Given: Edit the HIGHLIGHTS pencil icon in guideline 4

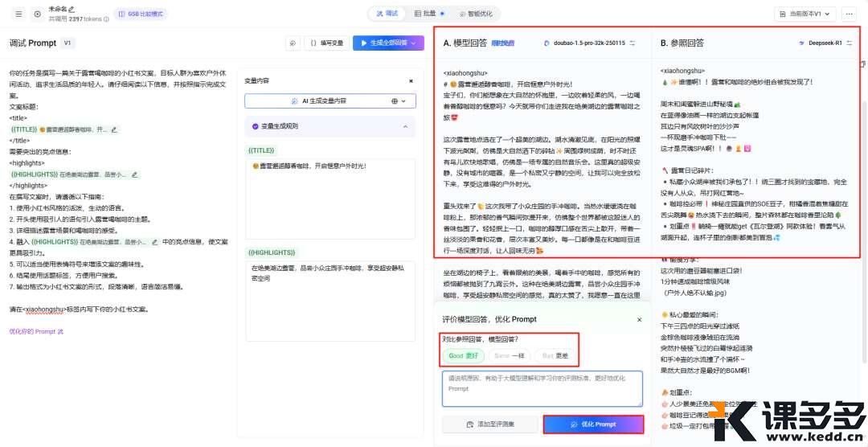Looking at the screenshot, I should [155, 242].
